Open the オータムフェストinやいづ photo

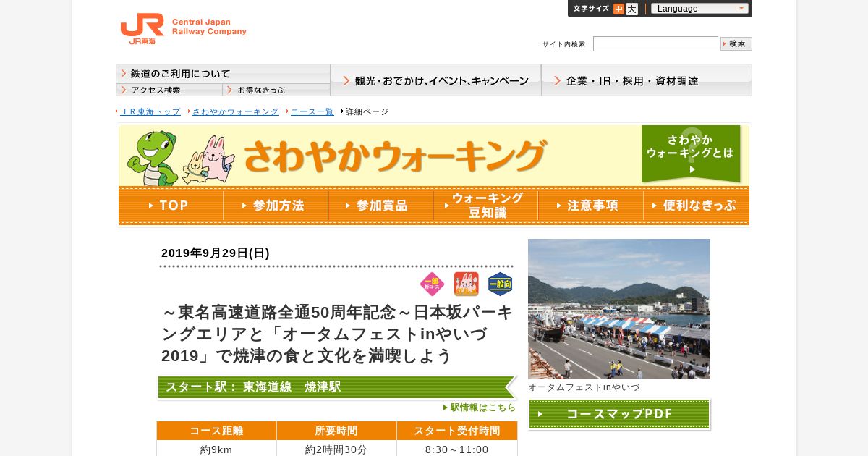coord(619,309)
